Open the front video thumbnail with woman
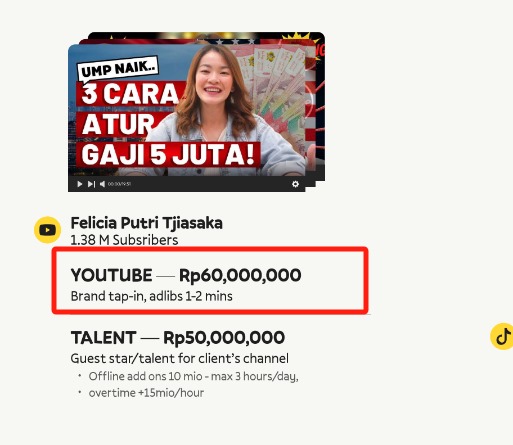513x445 pixels. [x=187, y=118]
